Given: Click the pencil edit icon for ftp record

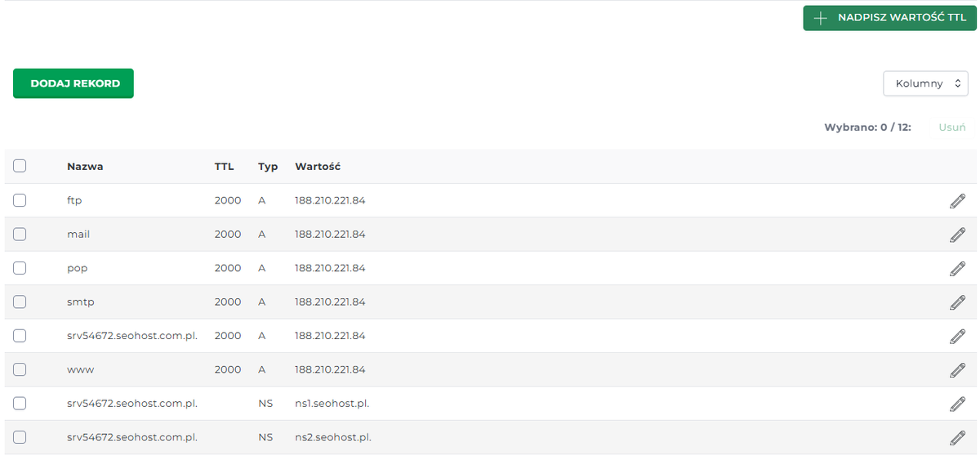Looking at the screenshot, I should pos(957,201).
